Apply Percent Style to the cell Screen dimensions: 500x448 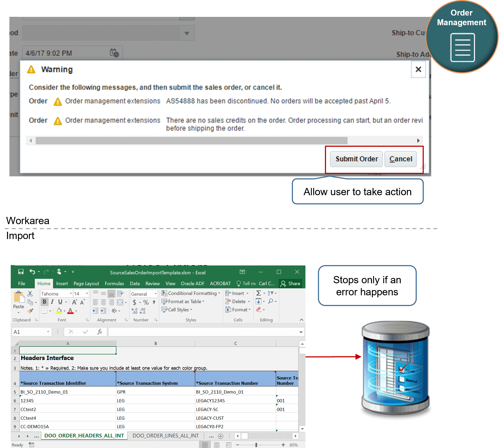145,302
